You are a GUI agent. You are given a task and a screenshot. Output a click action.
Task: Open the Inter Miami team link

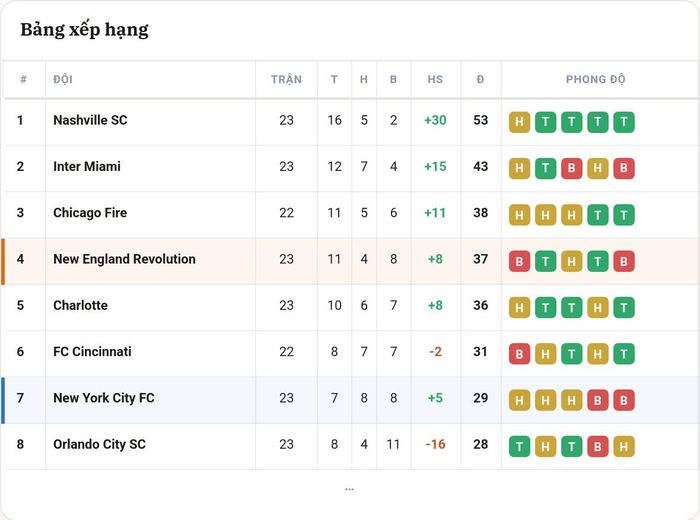point(87,166)
